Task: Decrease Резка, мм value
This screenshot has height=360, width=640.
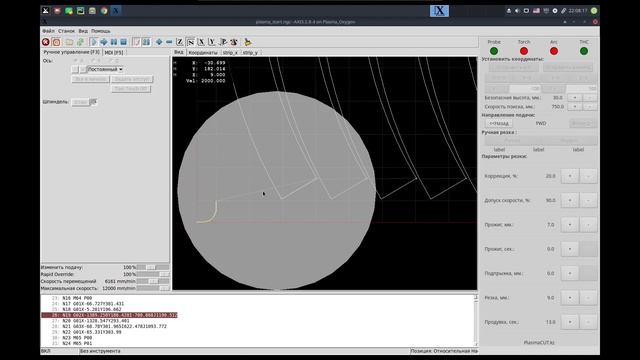Action: click(588, 298)
